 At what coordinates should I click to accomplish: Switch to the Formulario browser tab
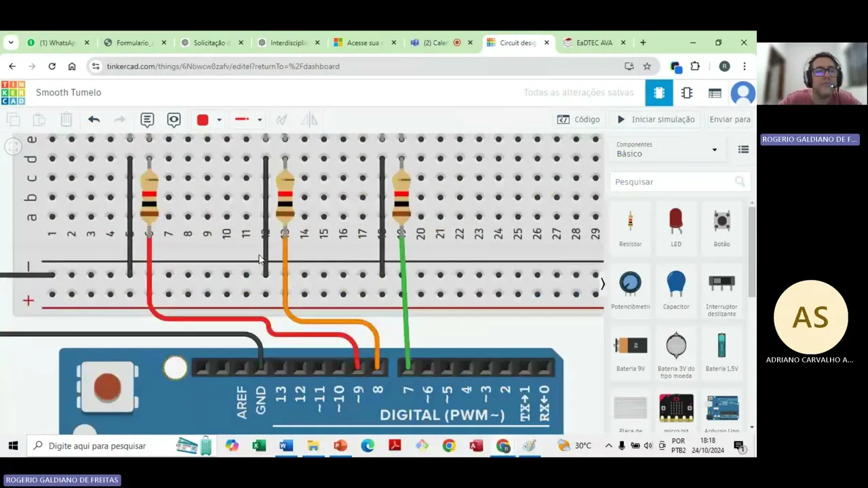(135, 43)
